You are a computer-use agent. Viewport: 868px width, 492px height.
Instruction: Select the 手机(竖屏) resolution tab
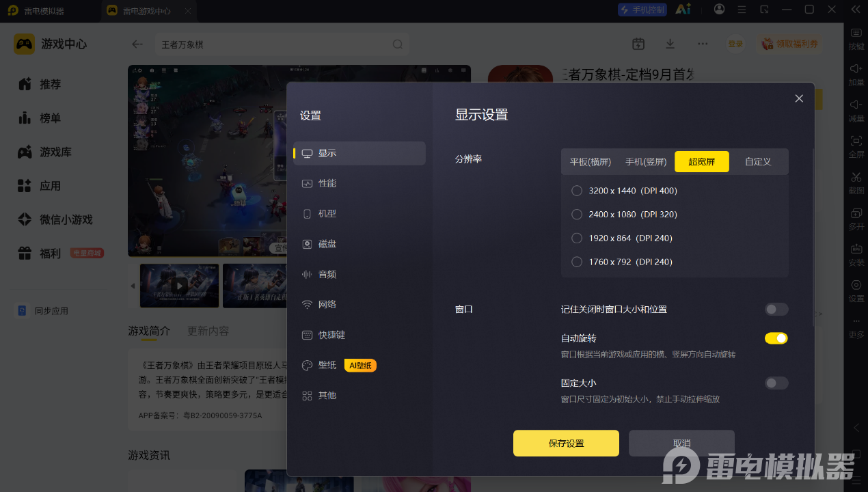(x=646, y=162)
